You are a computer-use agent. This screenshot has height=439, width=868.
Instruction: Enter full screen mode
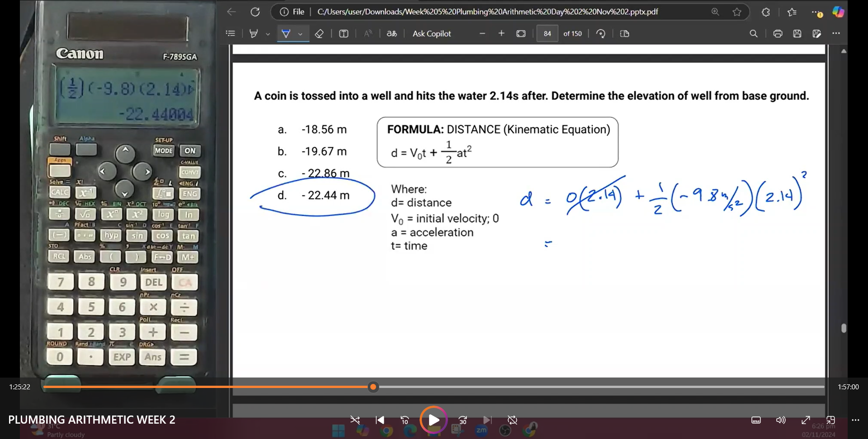806,420
